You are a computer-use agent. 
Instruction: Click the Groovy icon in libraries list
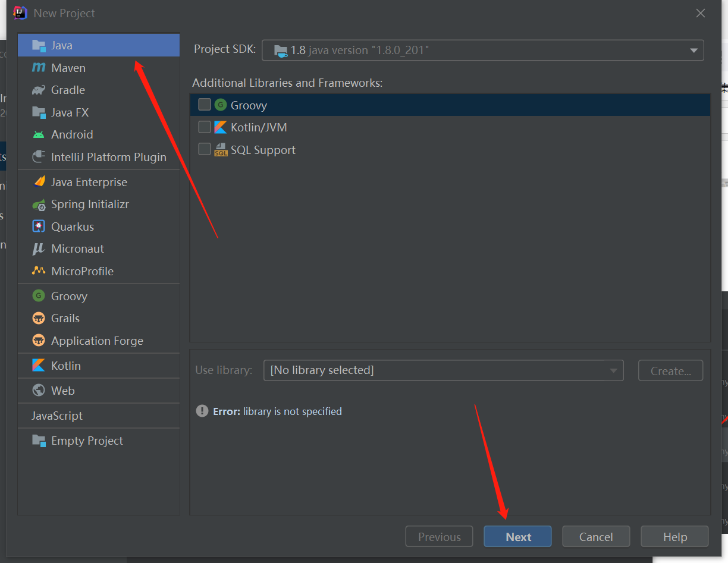(221, 105)
